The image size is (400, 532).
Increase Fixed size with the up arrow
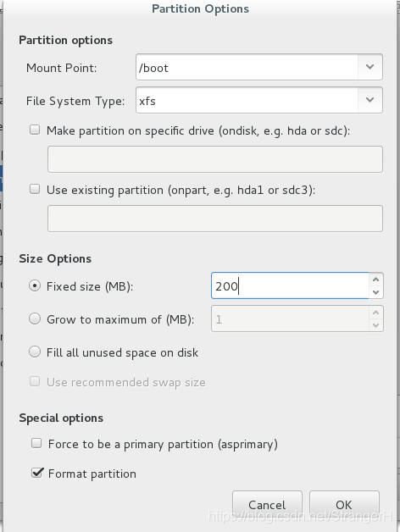click(376, 280)
